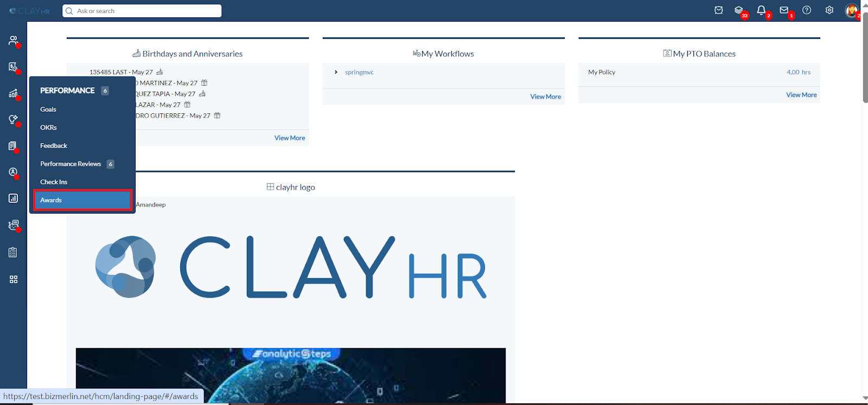The image size is (868, 405).
Task: Open Performance Reviews menu item
Action: pos(71,164)
